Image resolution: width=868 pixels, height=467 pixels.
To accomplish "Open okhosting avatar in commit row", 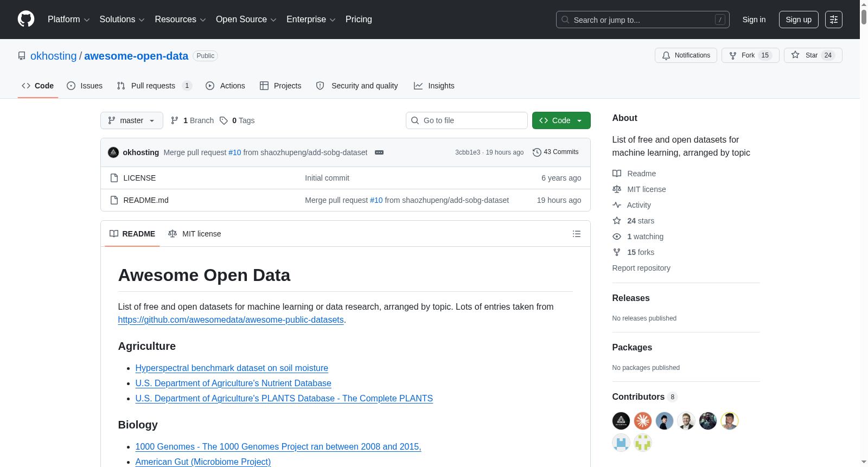I will coord(113,152).
